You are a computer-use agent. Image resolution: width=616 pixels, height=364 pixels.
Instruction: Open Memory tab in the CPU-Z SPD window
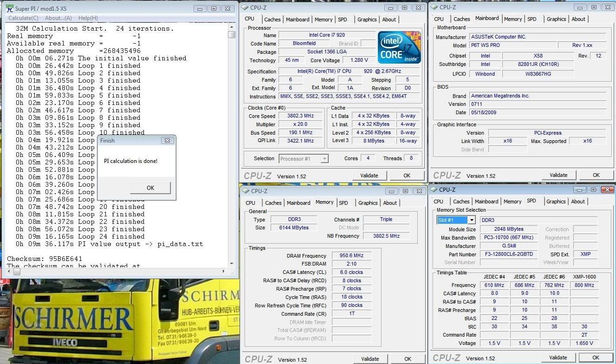(x=512, y=201)
